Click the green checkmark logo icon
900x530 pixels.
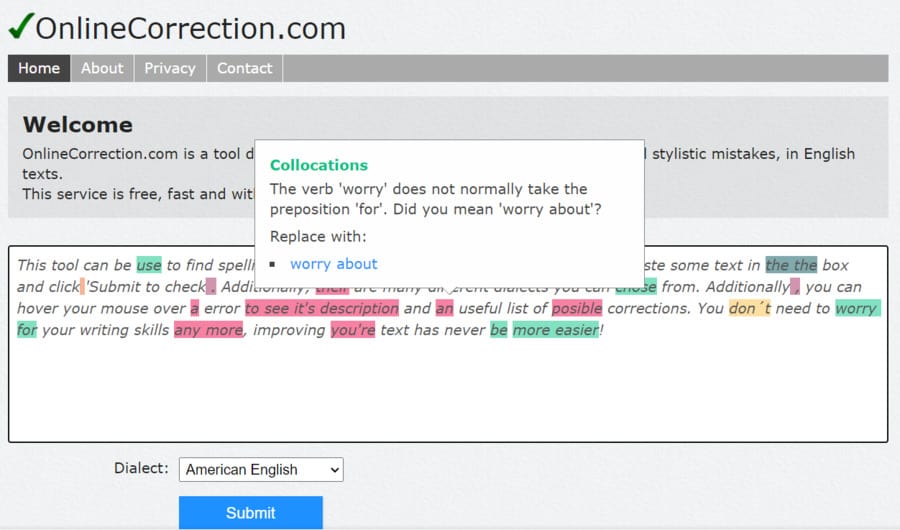21,26
